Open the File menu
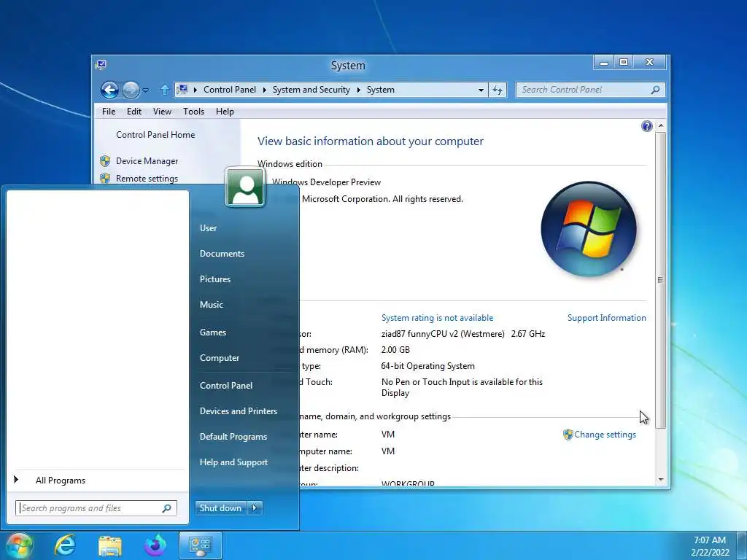Image resolution: width=747 pixels, height=560 pixels. pos(109,112)
